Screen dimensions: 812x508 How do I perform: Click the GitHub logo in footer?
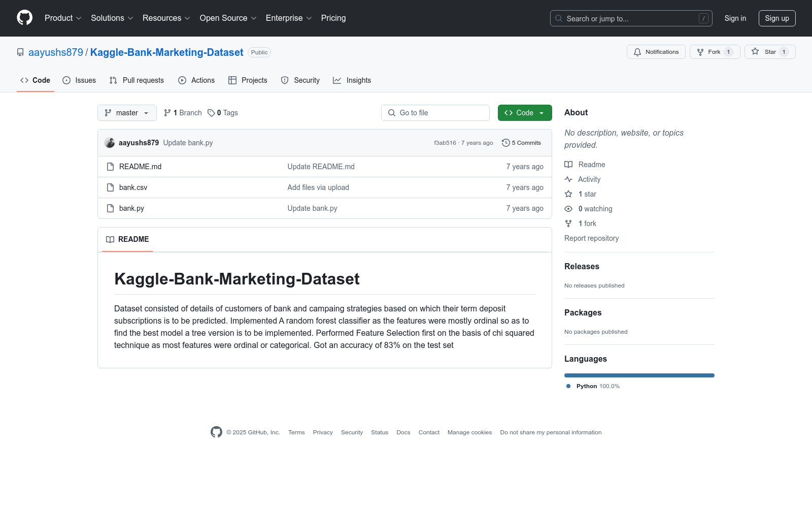pyautogui.click(x=216, y=432)
